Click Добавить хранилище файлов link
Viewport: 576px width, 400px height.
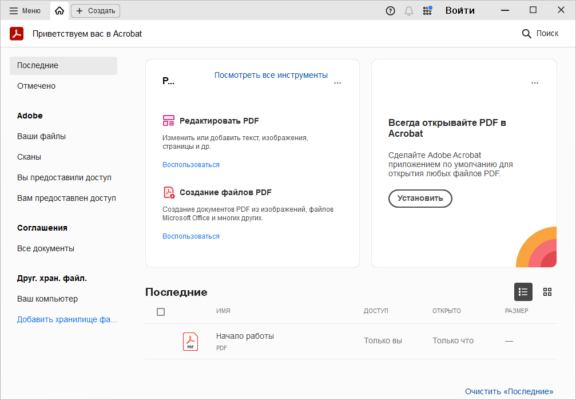(67, 319)
